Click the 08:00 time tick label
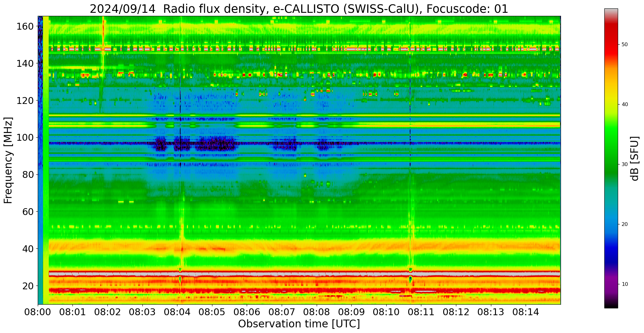 [38, 312]
